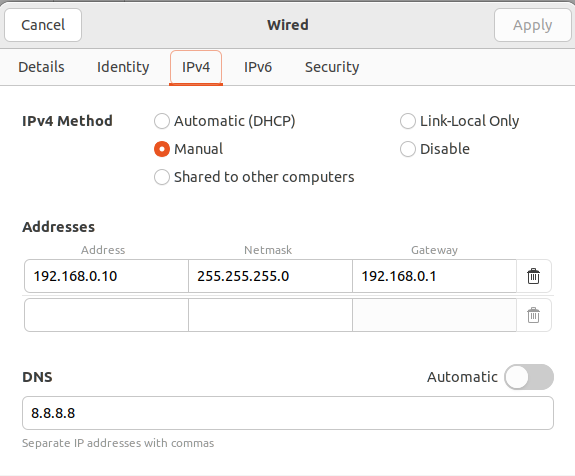The width and height of the screenshot is (575, 476).
Task: Click the Wired dialog title
Action: [x=288, y=25]
